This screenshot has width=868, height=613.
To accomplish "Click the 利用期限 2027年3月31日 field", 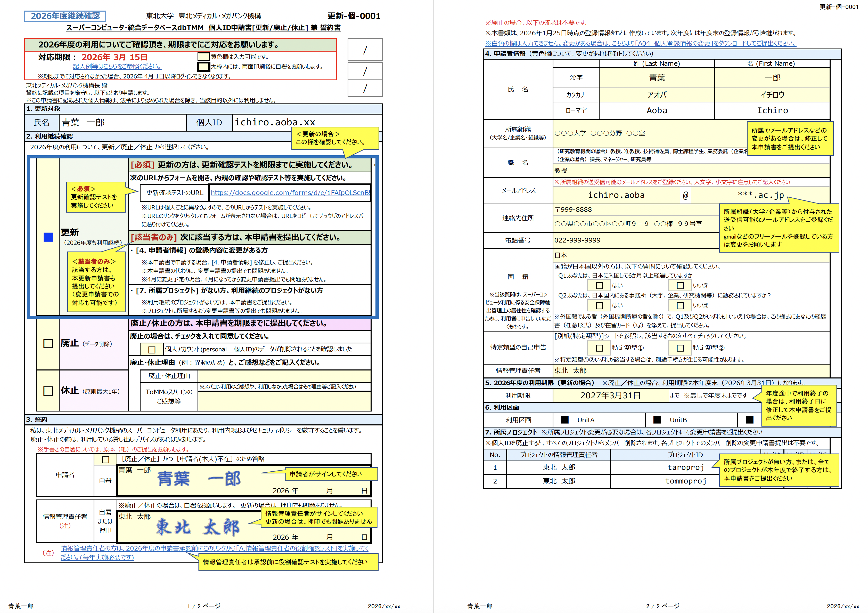I will (610, 396).
